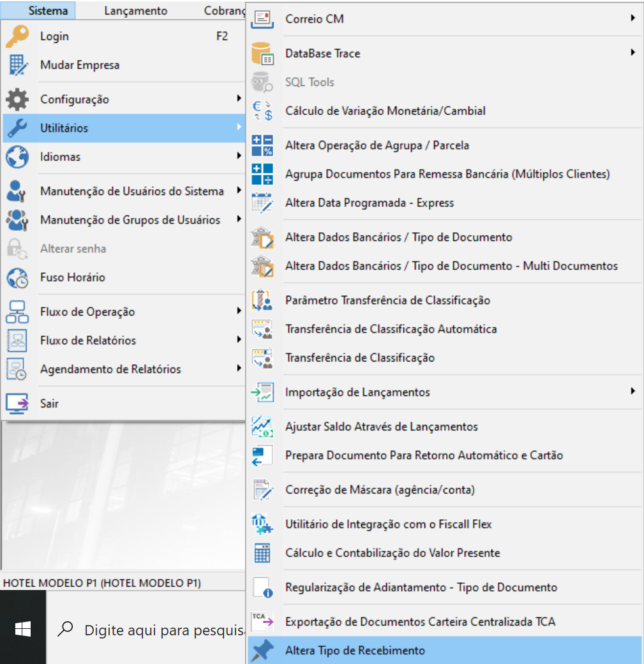The height and width of the screenshot is (664, 644).
Task: Click the Ajustar Saldo chart icon
Action: click(262, 427)
